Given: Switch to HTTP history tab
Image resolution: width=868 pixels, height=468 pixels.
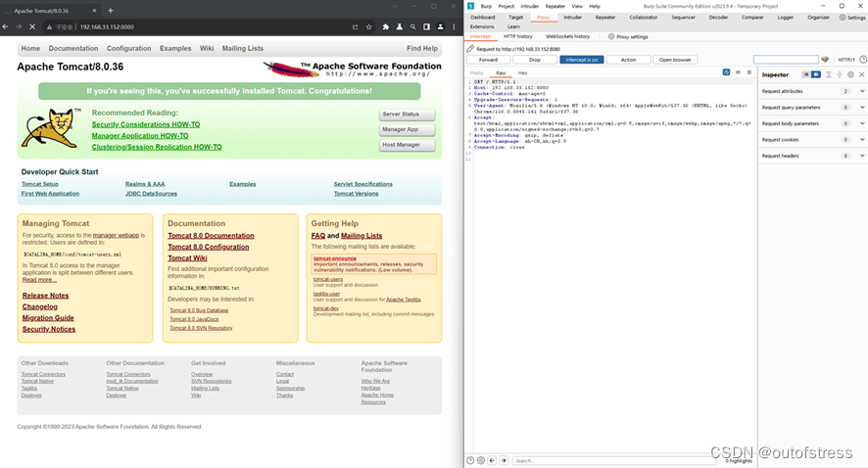Looking at the screenshot, I should [517, 36].
